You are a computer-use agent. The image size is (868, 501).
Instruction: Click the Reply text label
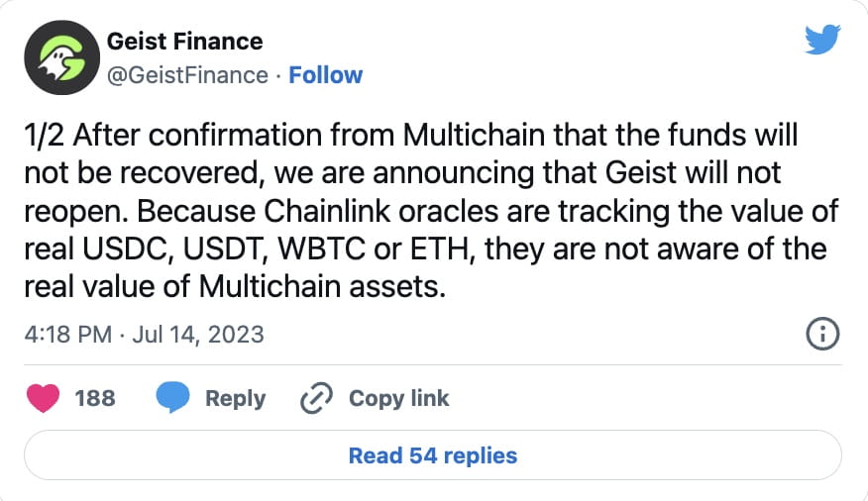click(235, 398)
